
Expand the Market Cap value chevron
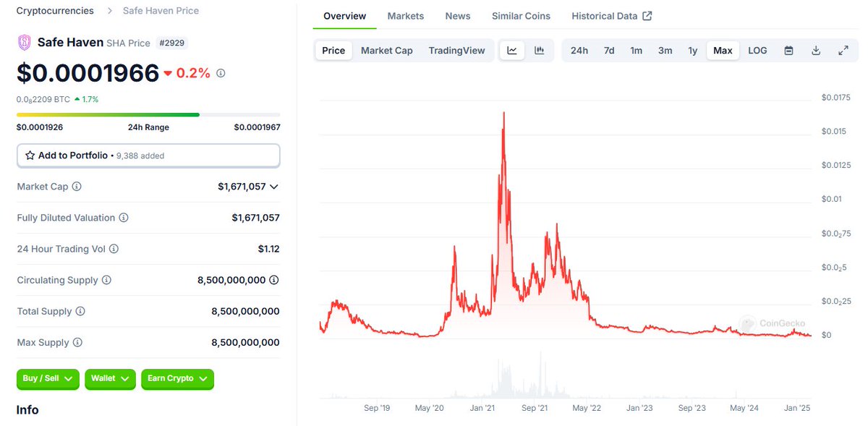point(274,187)
